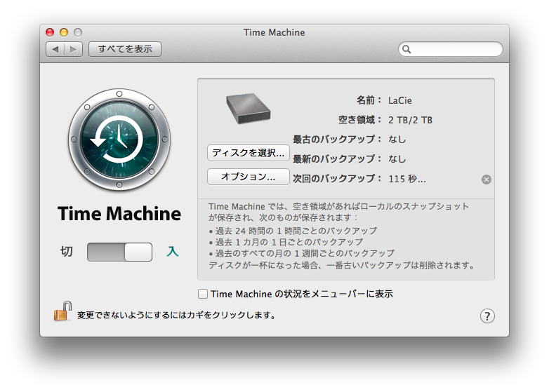This screenshot has height=392, width=549.
Task: Cancel the next backup countdown with the x icon
Action: (x=486, y=180)
